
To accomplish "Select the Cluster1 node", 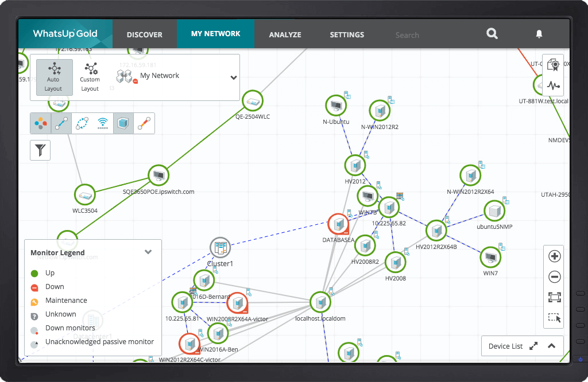I will 220,248.
